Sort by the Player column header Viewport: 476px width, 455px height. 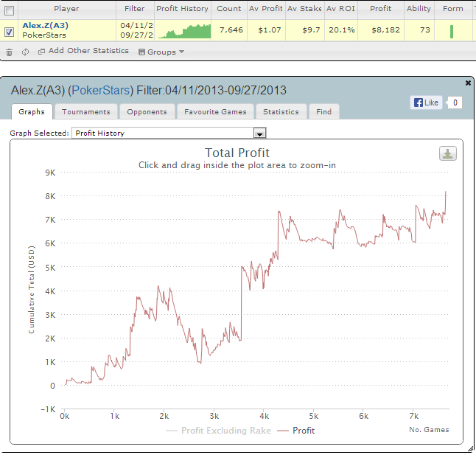click(66, 9)
